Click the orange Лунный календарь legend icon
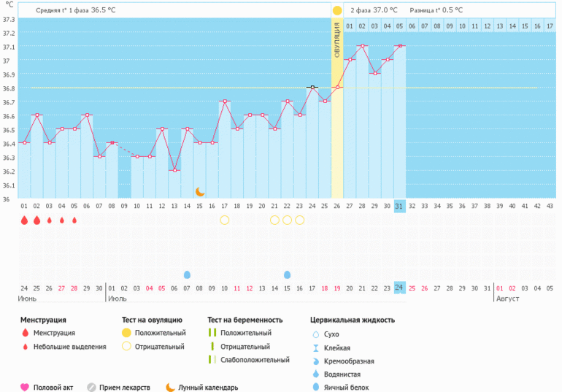Screen dimensions: 562x392 click(169, 388)
